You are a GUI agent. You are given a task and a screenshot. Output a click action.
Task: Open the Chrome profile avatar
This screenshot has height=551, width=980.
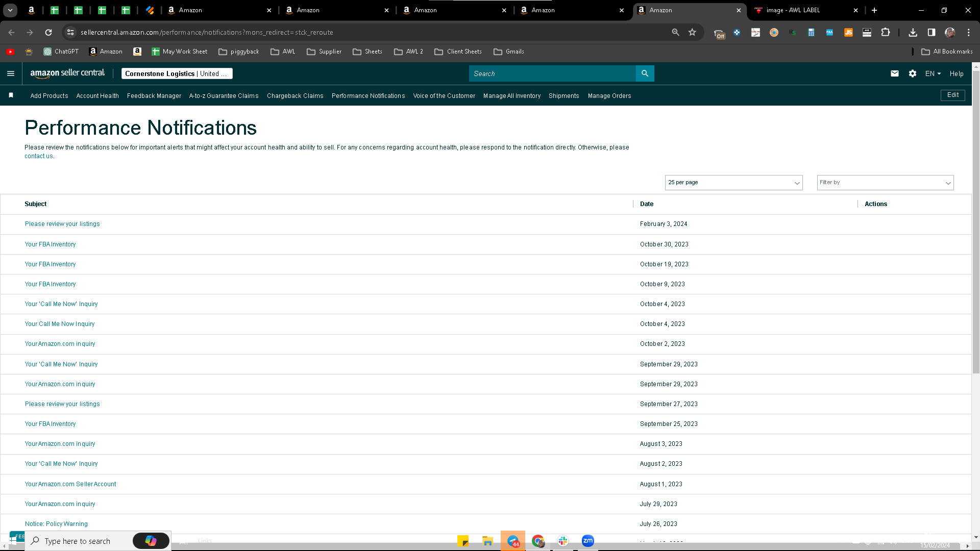950,32
